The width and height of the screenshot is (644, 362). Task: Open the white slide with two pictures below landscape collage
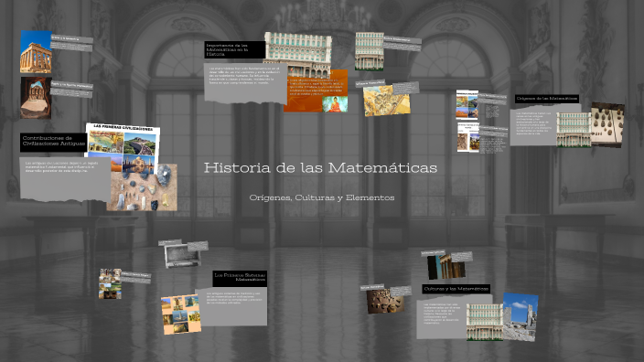(x=468, y=137)
